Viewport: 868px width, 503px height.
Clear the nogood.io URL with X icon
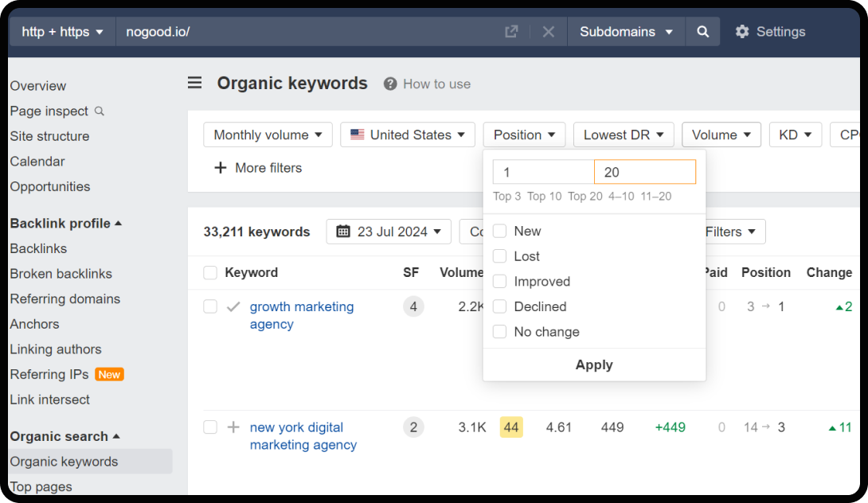(x=549, y=32)
